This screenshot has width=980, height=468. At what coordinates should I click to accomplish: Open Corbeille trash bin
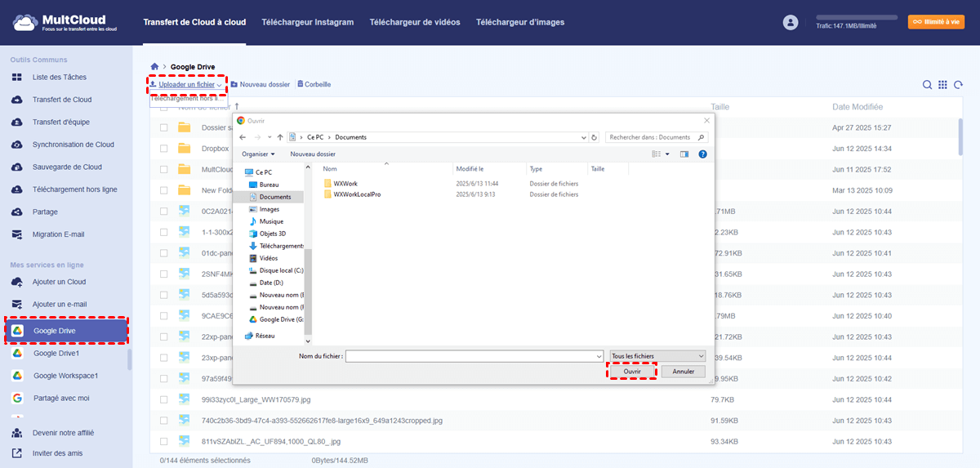(314, 84)
